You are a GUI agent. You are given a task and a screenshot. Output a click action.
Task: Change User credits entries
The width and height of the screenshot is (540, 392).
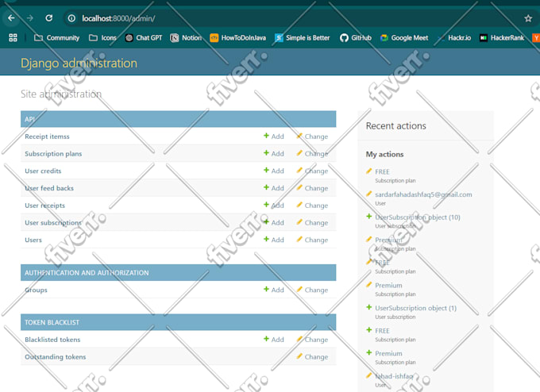click(312, 171)
